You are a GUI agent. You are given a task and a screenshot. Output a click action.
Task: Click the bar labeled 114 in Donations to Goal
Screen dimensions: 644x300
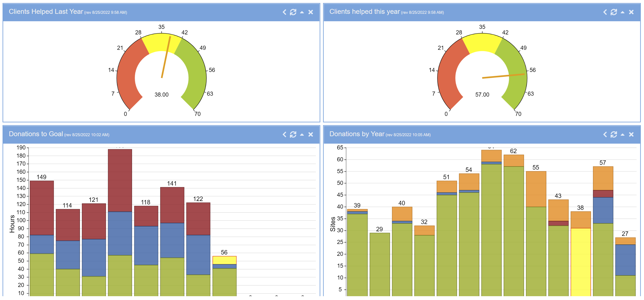[68, 253]
